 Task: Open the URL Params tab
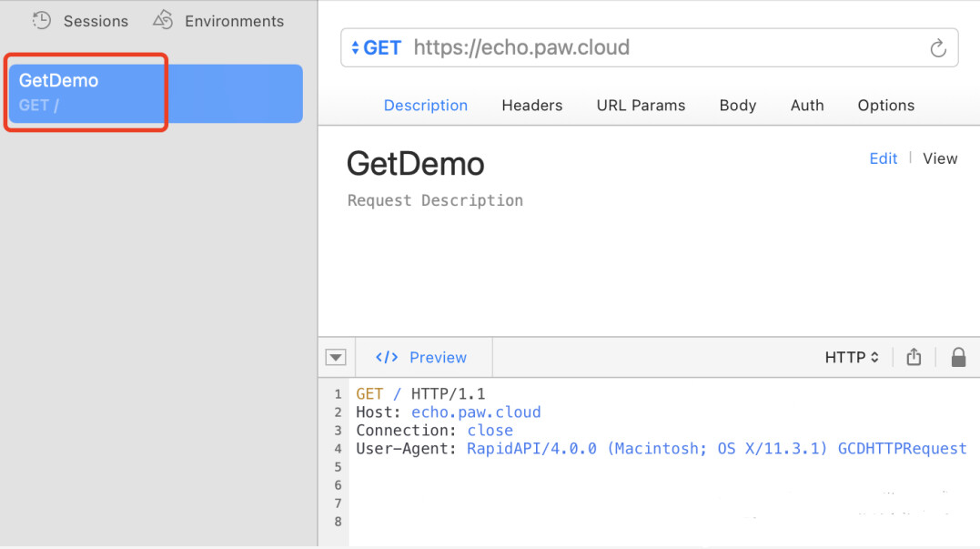pyautogui.click(x=641, y=106)
